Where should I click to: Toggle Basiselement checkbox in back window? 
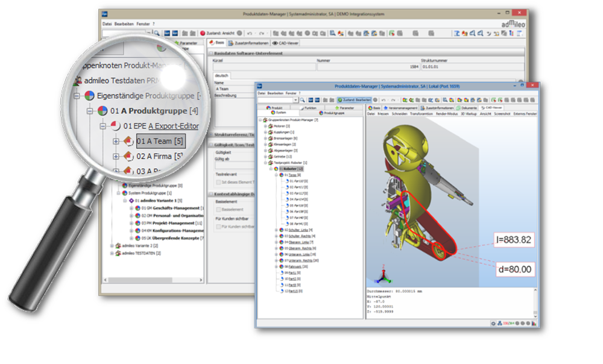click(x=218, y=210)
